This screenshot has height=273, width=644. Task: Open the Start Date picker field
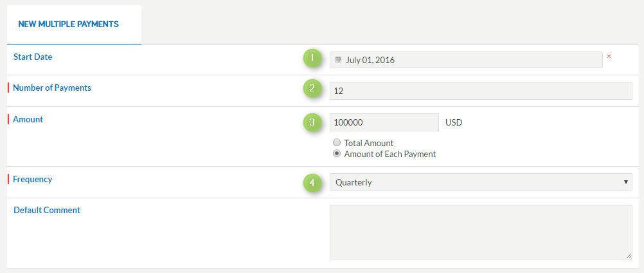[466, 60]
